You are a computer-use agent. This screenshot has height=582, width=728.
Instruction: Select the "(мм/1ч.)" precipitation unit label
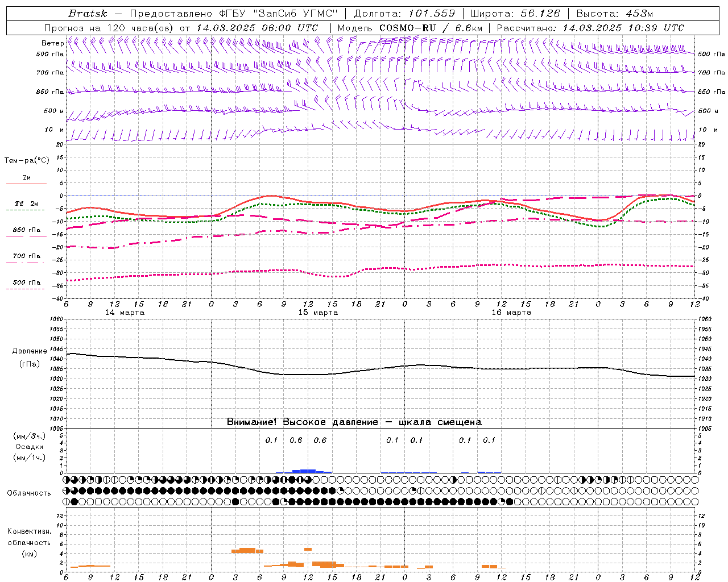(30, 458)
